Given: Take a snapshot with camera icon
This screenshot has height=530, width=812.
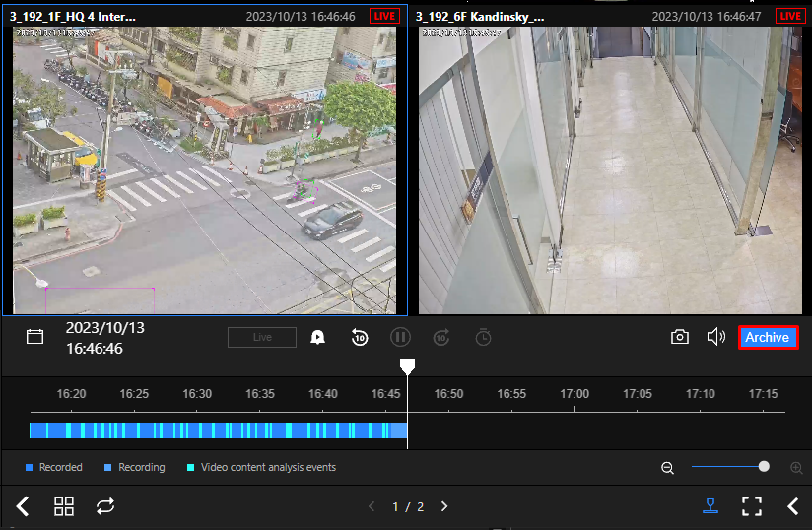Looking at the screenshot, I should (680, 337).
